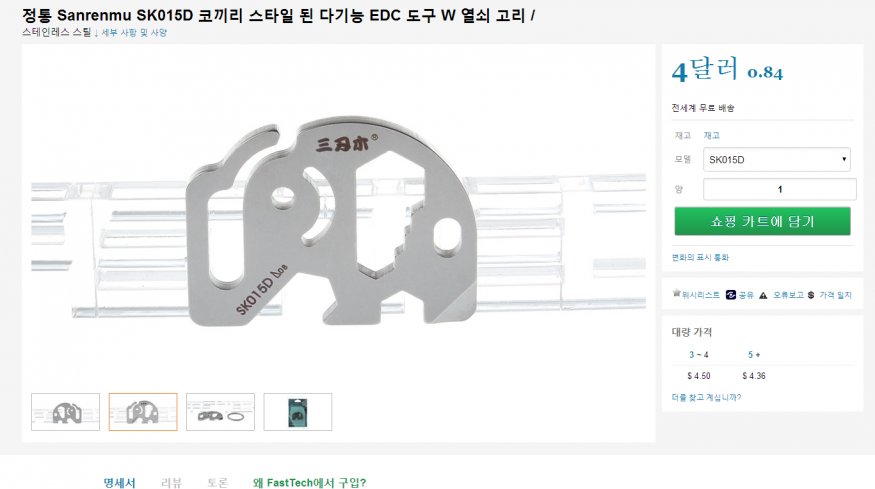Select the first elephant tool thumbnail
Image resolution: width=875 pixels, height=489 pixels.
[x=65, y=412]
